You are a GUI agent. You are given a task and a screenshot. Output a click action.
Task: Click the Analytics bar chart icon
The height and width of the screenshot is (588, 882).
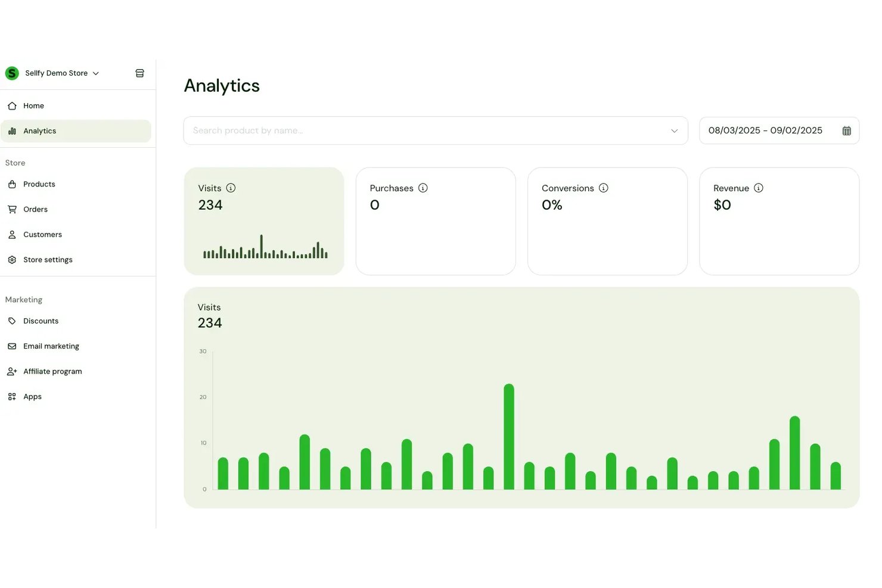click(12, 131)
